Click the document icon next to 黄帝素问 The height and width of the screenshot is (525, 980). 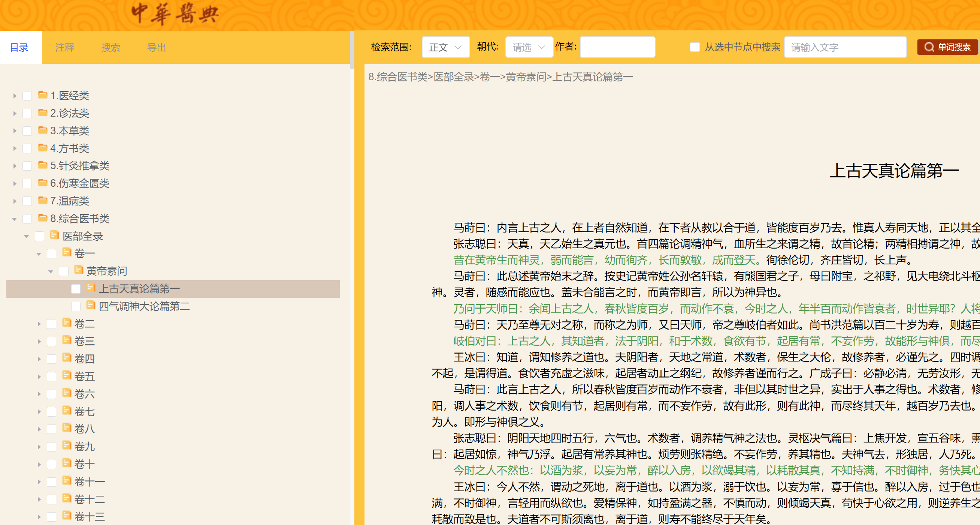click(79, 270)
